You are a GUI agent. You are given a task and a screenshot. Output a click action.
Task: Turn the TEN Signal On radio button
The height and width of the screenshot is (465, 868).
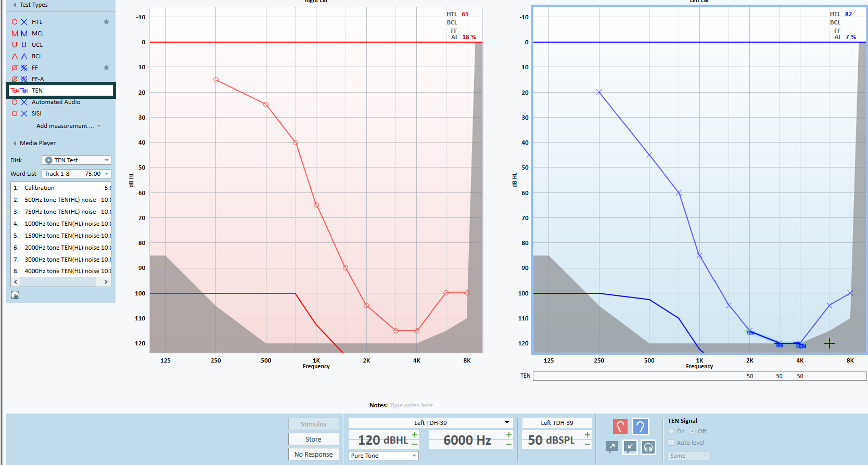tap(671, 431)
